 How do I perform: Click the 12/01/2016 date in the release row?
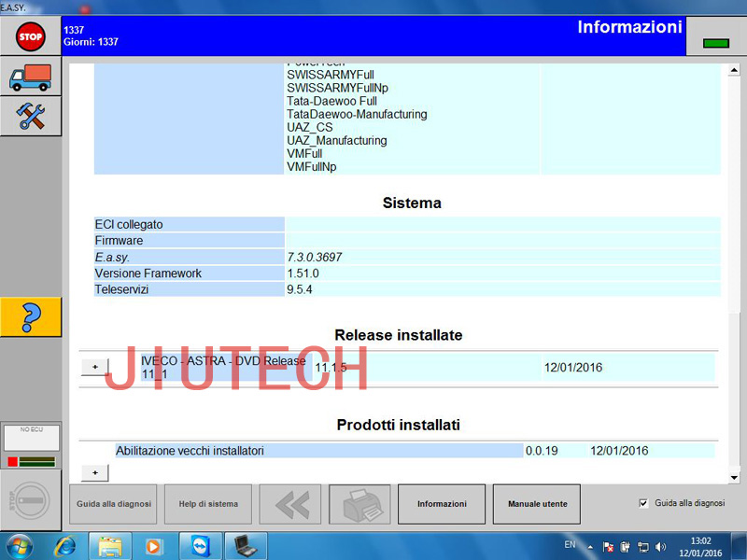[573, 367]
